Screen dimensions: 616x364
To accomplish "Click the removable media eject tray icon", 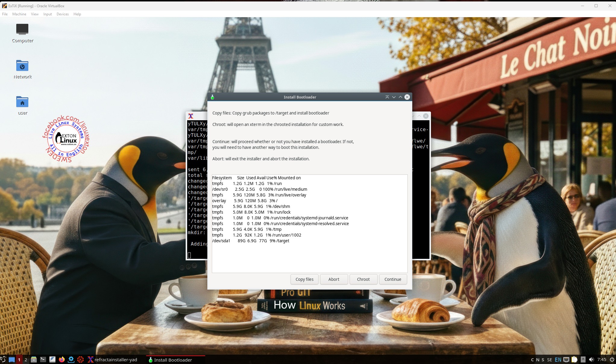I will (x=583, y=359).
